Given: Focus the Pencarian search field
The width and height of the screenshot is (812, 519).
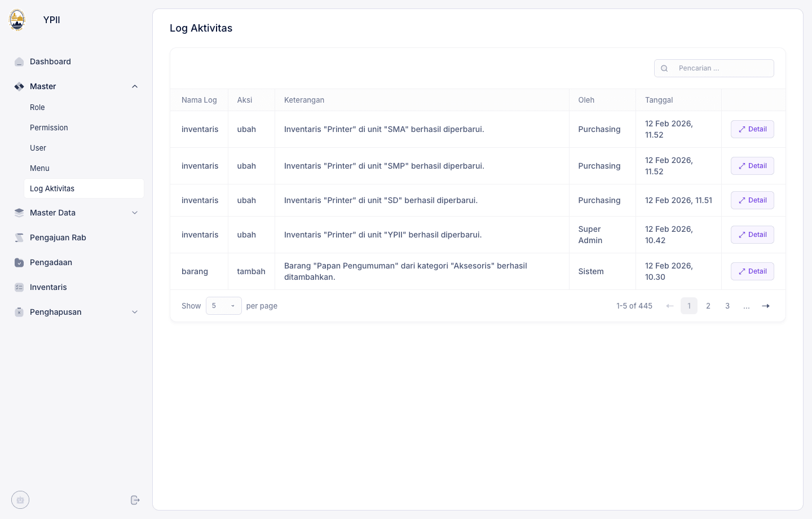Looking at the screenshot, I should 714,68.
